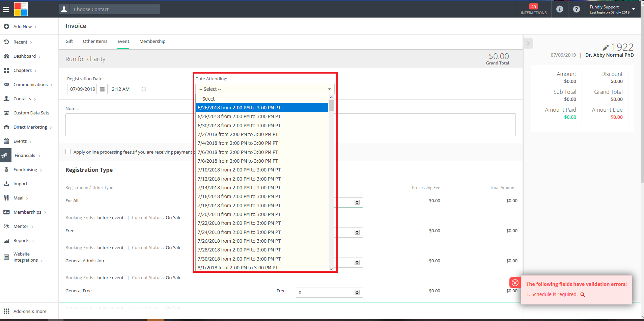
Task: Click the Choose Contact search field
Action: pyautogui.click(x=115, y=9)
